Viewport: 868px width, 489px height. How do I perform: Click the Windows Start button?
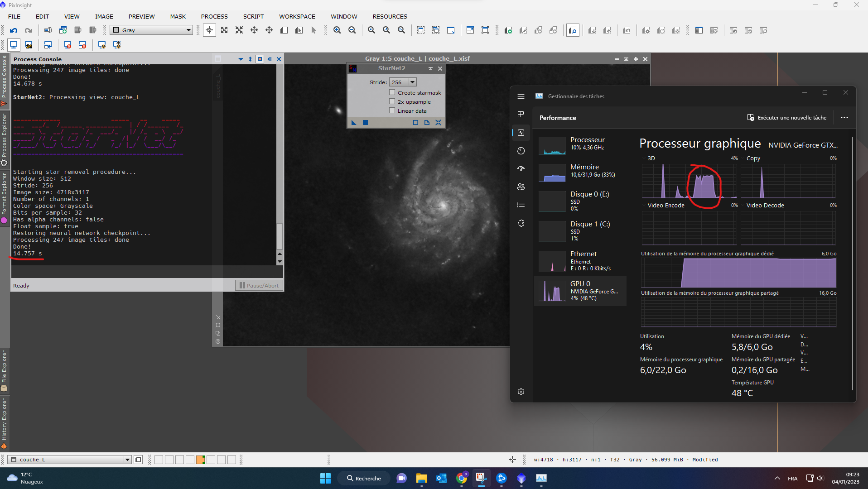[x=325, y=478]
